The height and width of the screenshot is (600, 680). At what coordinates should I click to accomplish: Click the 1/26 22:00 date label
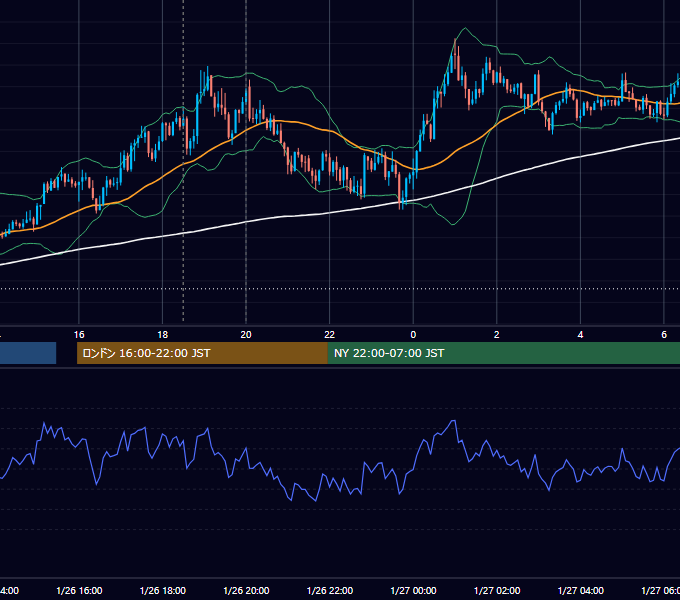pos(330,590)
